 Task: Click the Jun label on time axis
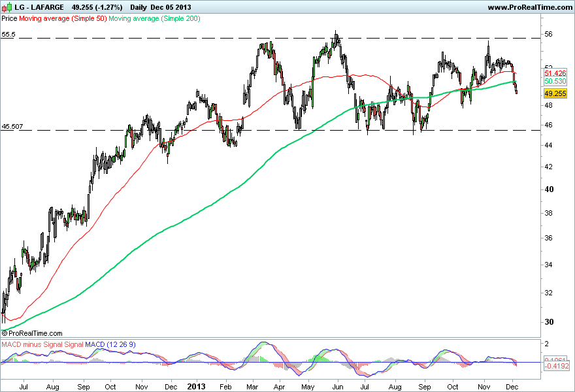[x=338, y=387]
